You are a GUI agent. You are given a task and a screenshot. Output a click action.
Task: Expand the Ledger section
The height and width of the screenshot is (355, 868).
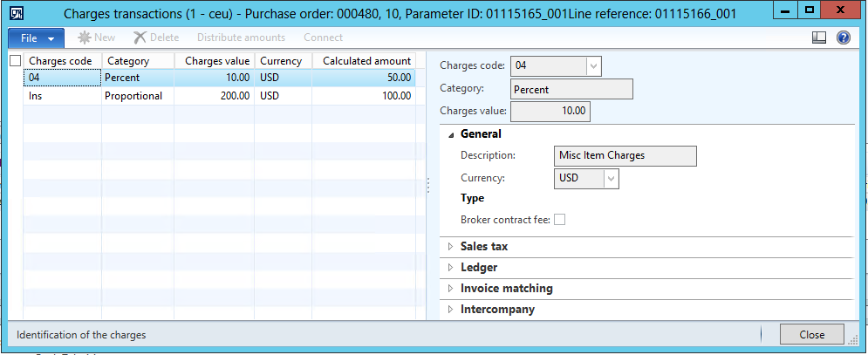[478, 268]
